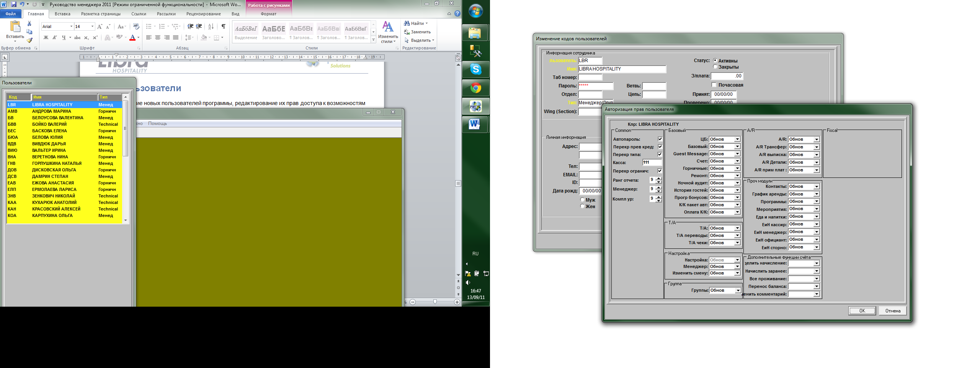Open the Помощь menu

tap(157, 123)
